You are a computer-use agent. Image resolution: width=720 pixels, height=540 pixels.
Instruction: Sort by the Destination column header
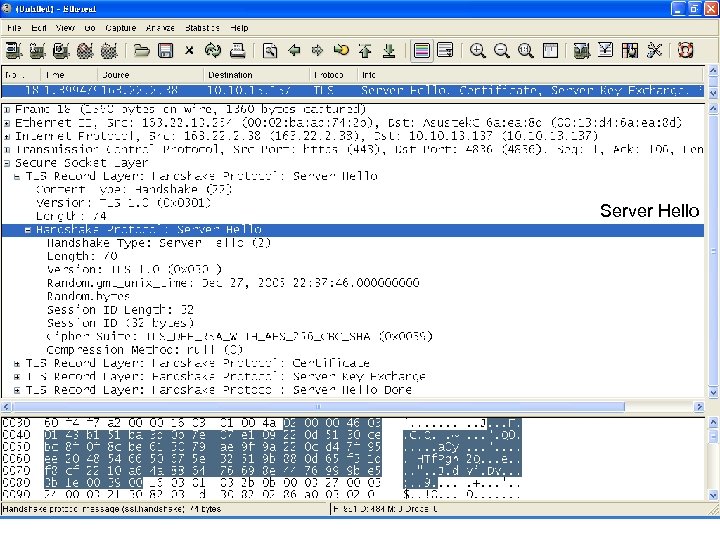click(x=256, y=74)
